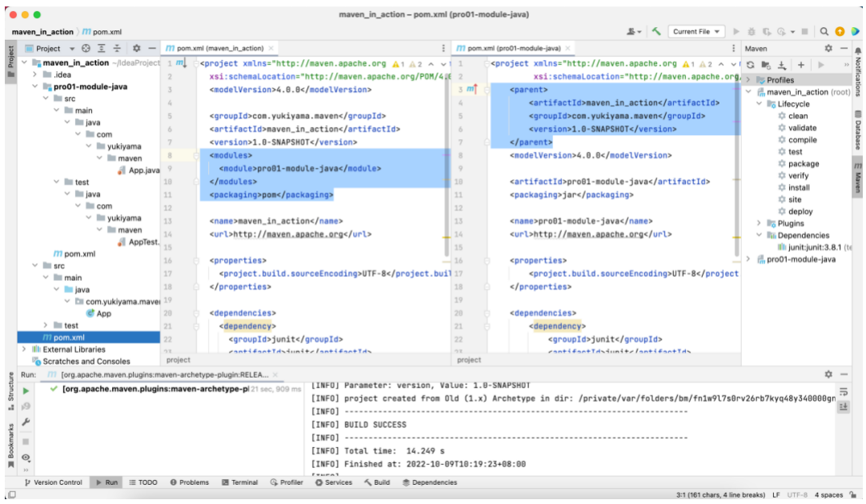Open the Project panel options gear
Viewport: 866px width, 504px height.
136,49
